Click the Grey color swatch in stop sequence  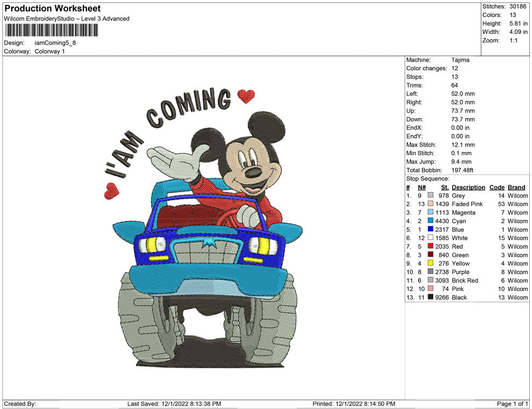click(430, 196)
